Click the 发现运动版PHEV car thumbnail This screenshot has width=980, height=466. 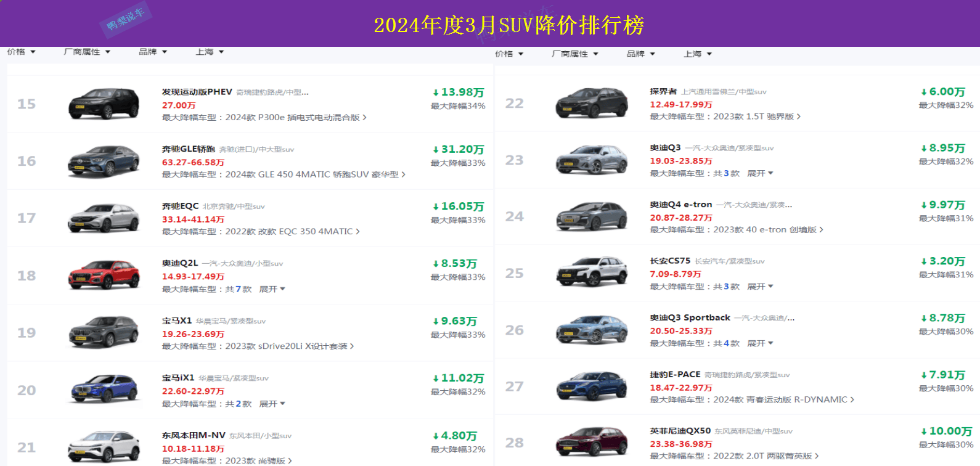pos(104,104)
